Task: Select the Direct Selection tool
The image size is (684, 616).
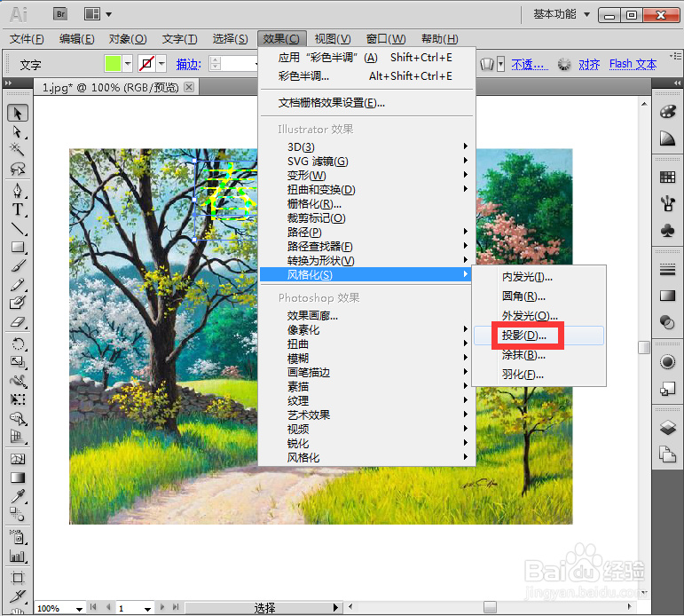Action: point(18,132)
